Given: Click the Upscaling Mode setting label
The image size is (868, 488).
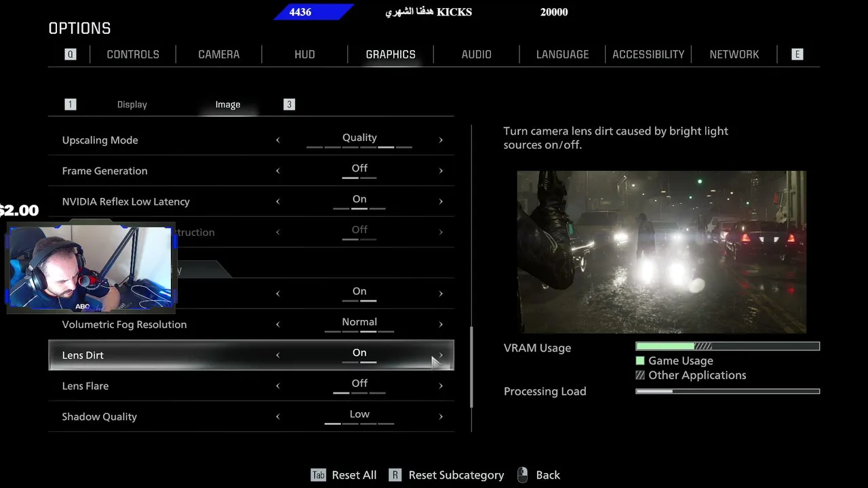Looking at the screenshot, I should (100, 140).
